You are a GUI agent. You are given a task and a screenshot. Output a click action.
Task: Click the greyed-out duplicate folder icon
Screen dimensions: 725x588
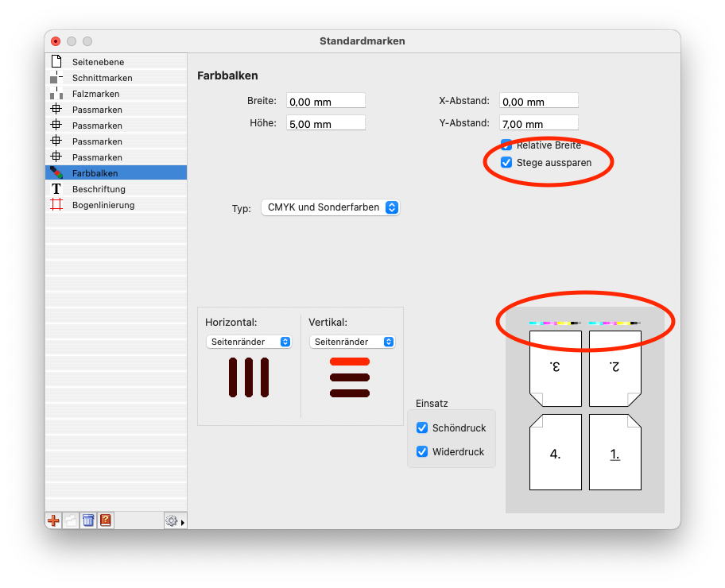pyautogui.click(x=71, y=520)
